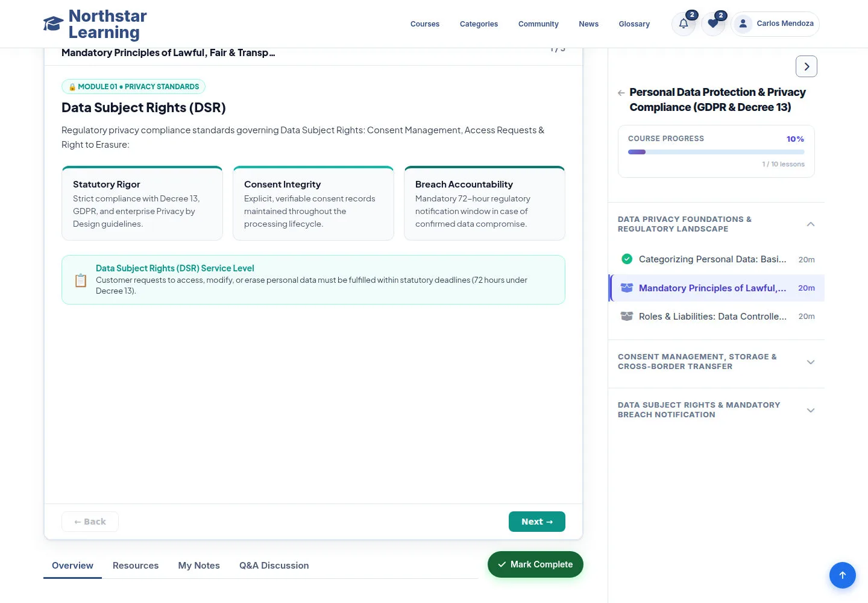Open the Categories menu
Viewport: 868px width, 603px height.
click(479, 24)
